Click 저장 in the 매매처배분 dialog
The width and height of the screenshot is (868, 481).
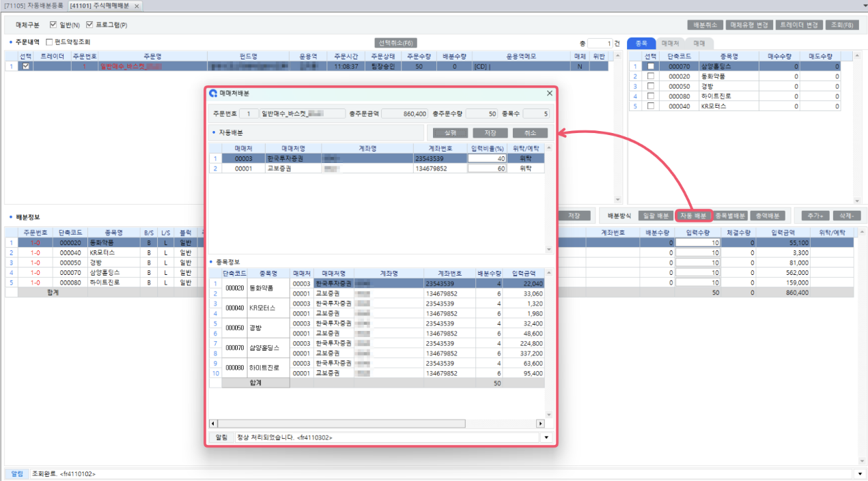click(x=490, y=133)
